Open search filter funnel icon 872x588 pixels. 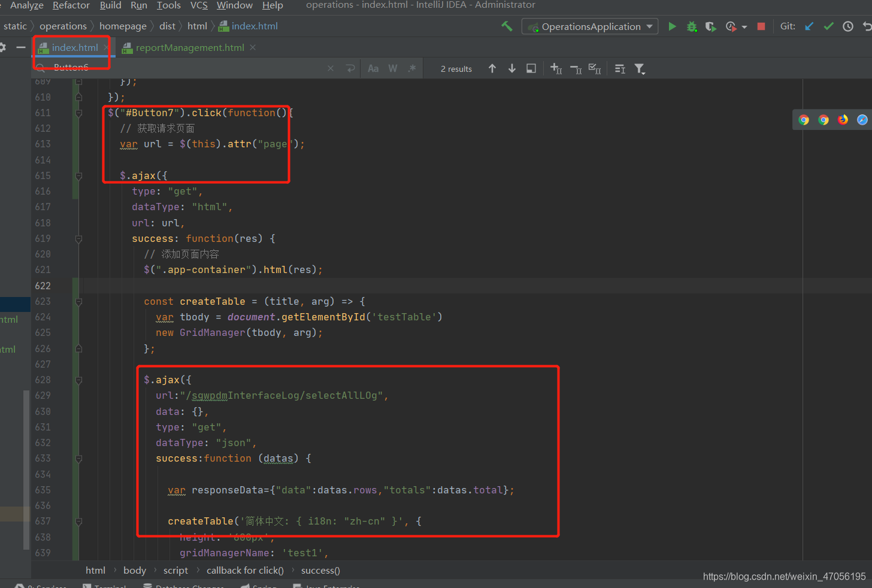point(640,69)
